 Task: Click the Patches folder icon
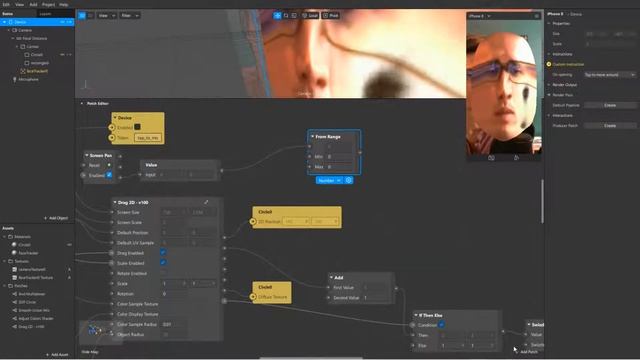pyautogui.click(x=11, y=286)
